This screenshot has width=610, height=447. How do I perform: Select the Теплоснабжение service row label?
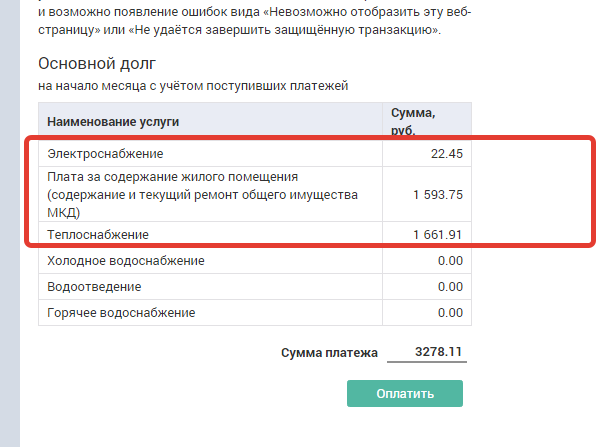coord(98,235)
